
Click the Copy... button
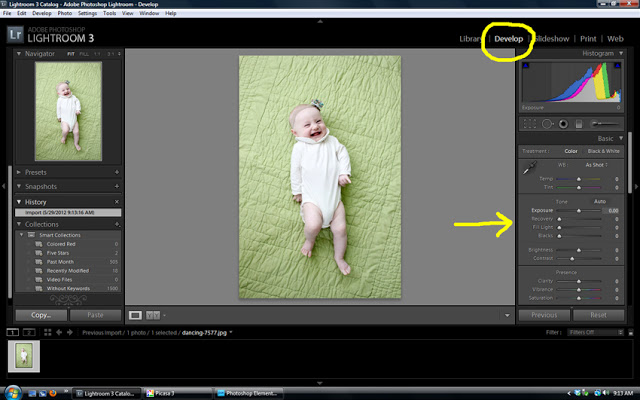pyautogui.click(x=41, y=315)
